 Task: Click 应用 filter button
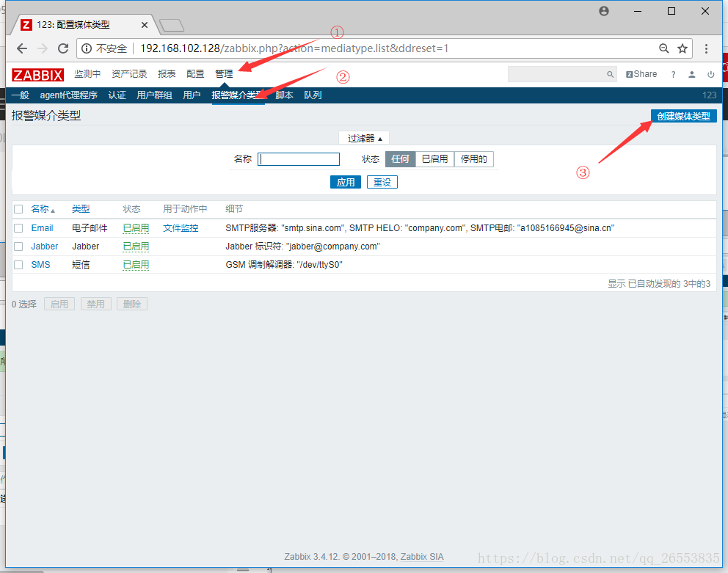[x=346, y=182]
